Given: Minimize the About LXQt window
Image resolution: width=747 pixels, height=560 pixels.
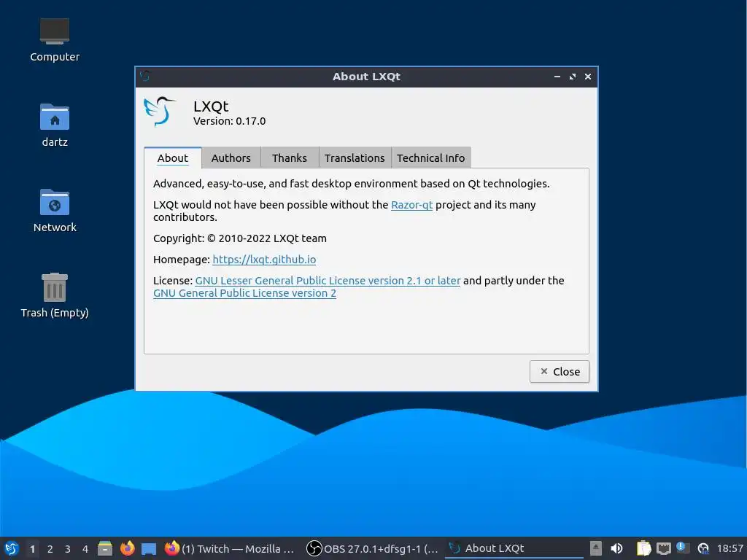Looking at the screenshot, I should tap(557, 76).
